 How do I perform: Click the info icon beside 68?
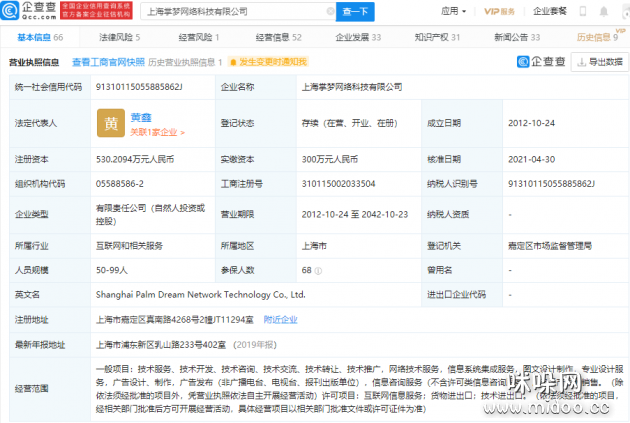319,271
